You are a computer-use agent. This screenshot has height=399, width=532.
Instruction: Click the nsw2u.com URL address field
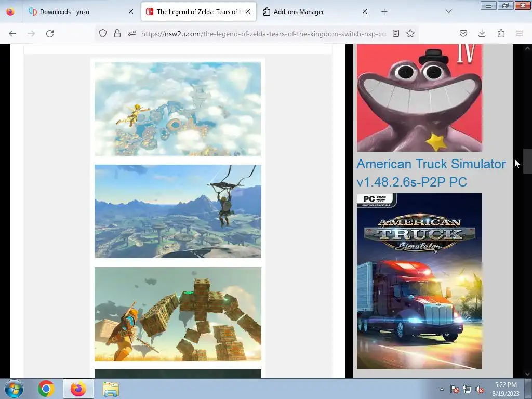pyautogui.click(x=263, y=34)
